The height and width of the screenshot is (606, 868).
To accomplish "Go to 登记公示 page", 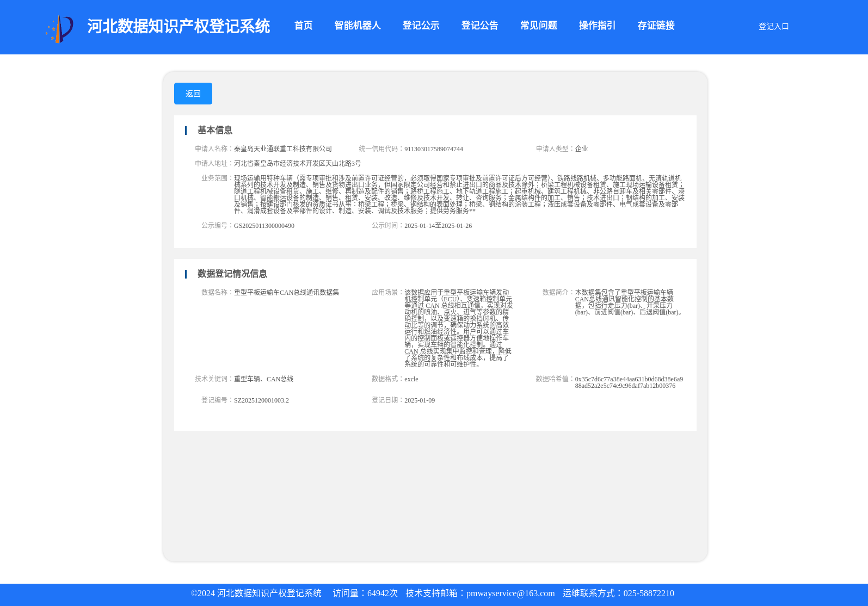I will tap(421, 26).
